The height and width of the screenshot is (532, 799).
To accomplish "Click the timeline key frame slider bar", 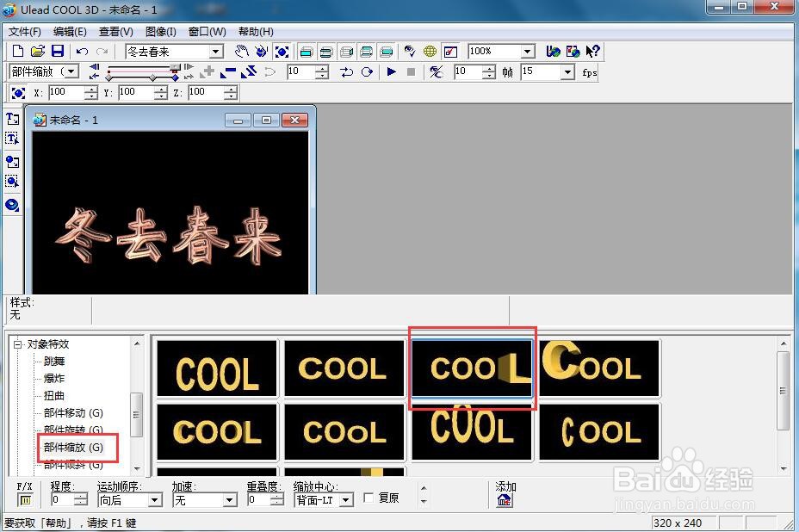I will (x=144, y=72).
